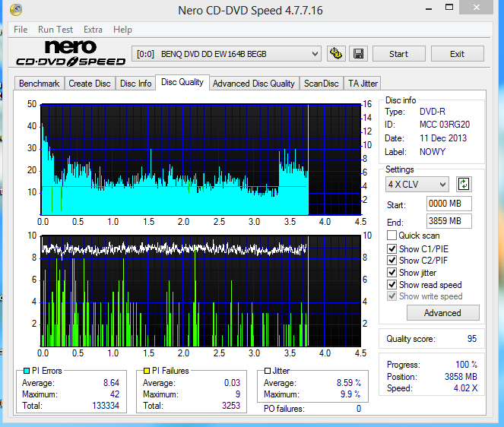Click jitter maximum 9.9 %
The width and height of the screenshot is (504, 427).
(x=350, y=394)
